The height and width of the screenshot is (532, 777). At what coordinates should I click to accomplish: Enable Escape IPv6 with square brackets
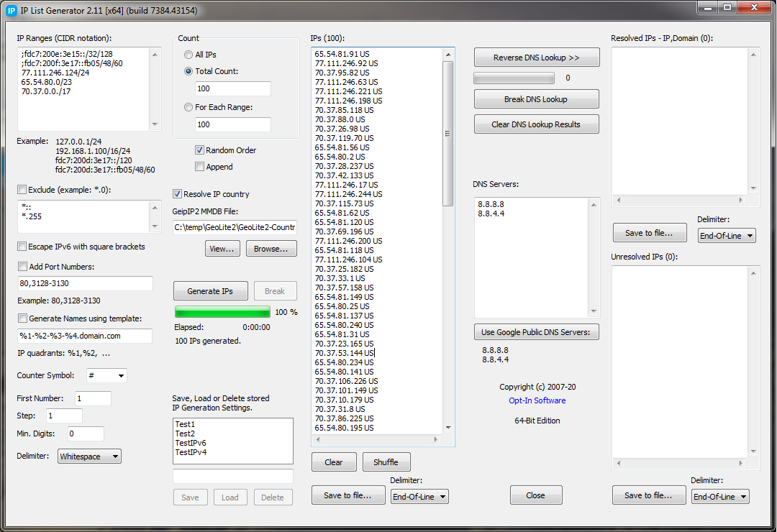(22, 247)
